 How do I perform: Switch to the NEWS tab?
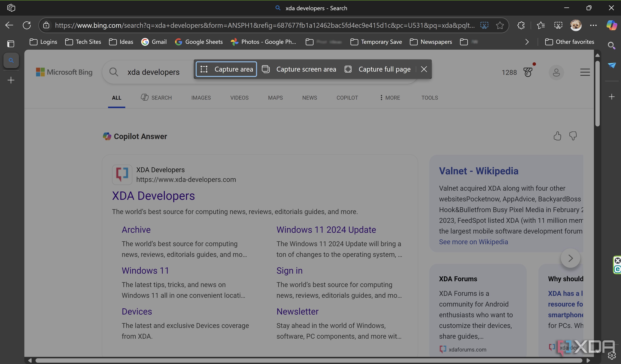tap(309, 98)
